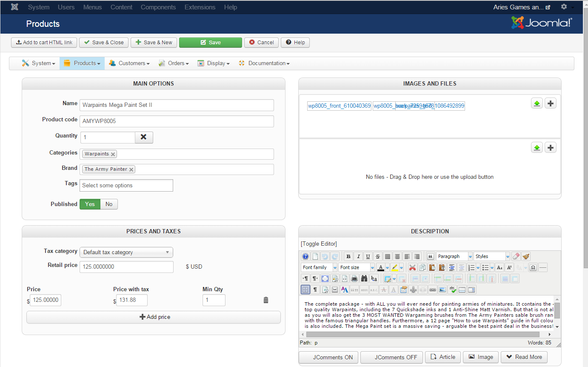588x367 pixels.
Task: Open the Components menu in top bar
Action: (158, 7)
